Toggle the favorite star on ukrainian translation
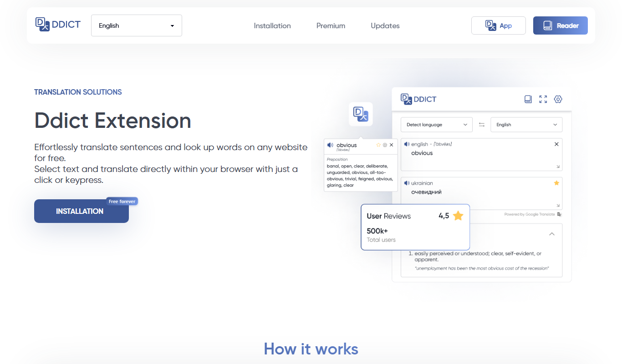Viewport: 622px width, 364px height. point(556,183)
